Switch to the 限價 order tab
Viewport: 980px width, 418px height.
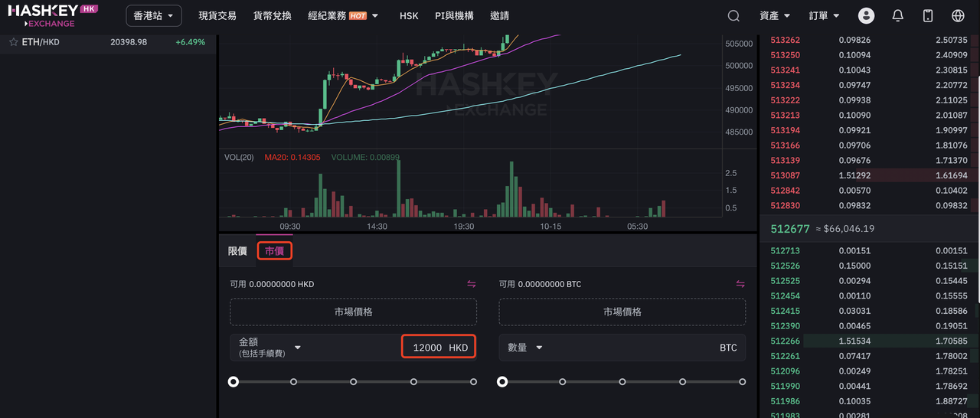tap(237, 251)
